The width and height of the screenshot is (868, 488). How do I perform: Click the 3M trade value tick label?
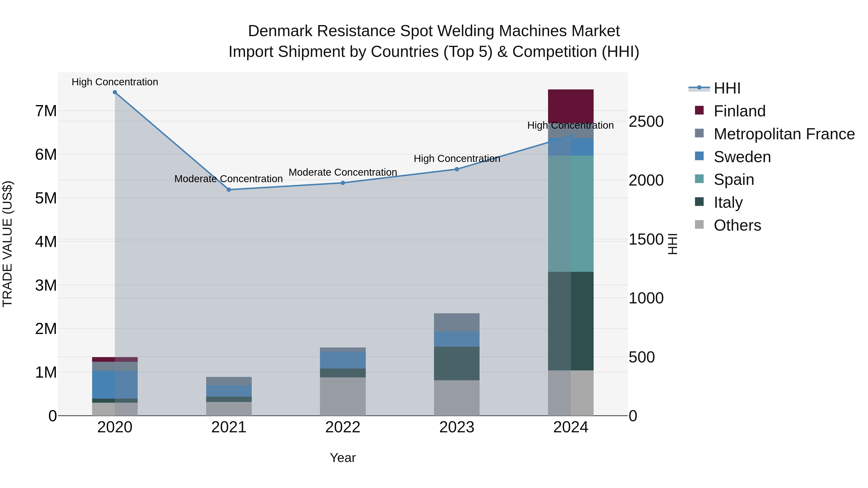point(46,285)
